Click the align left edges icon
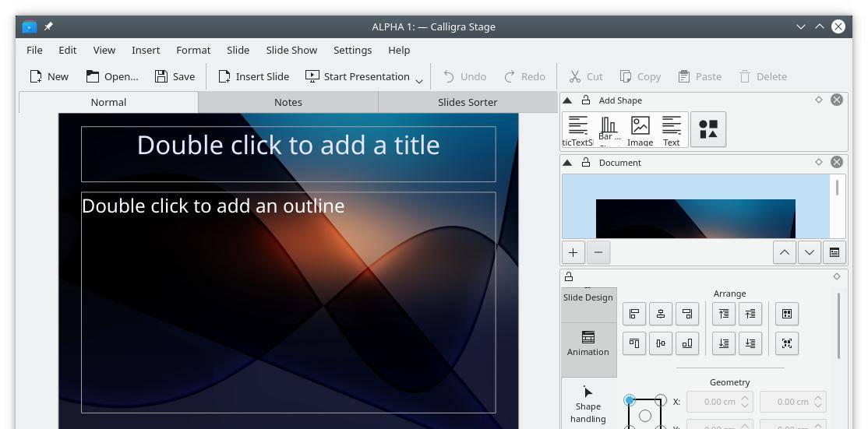868x429 pixels. click(634, 314)
